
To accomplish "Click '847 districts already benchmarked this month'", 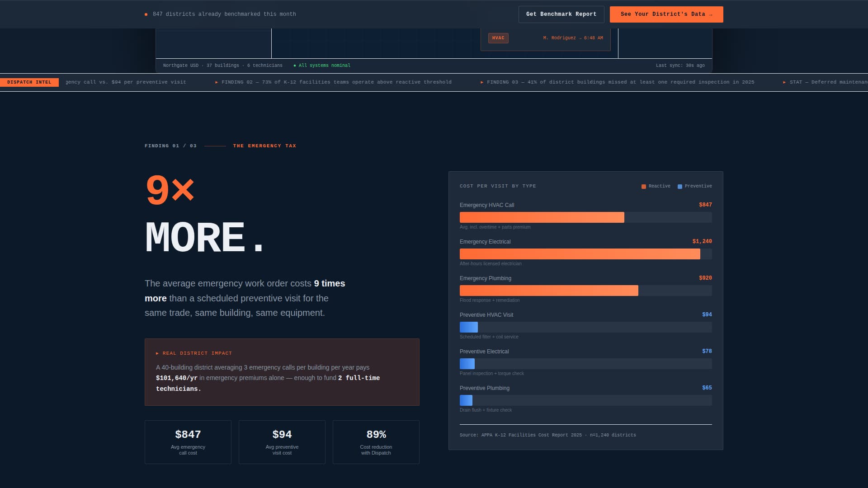I will [224, 14].
